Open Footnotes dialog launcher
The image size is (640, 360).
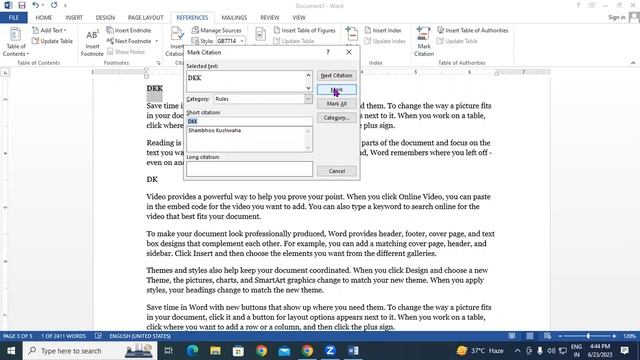click(158, 63)
